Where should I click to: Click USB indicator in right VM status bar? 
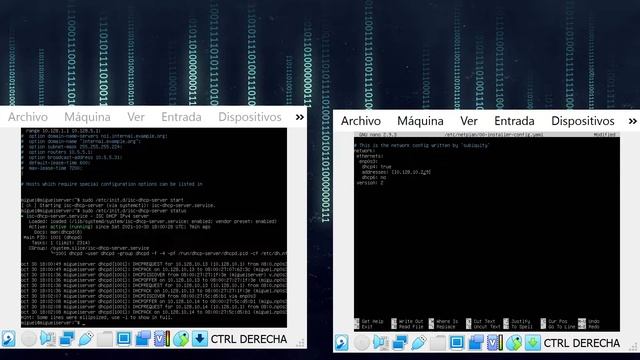click(x=419, y=343)
